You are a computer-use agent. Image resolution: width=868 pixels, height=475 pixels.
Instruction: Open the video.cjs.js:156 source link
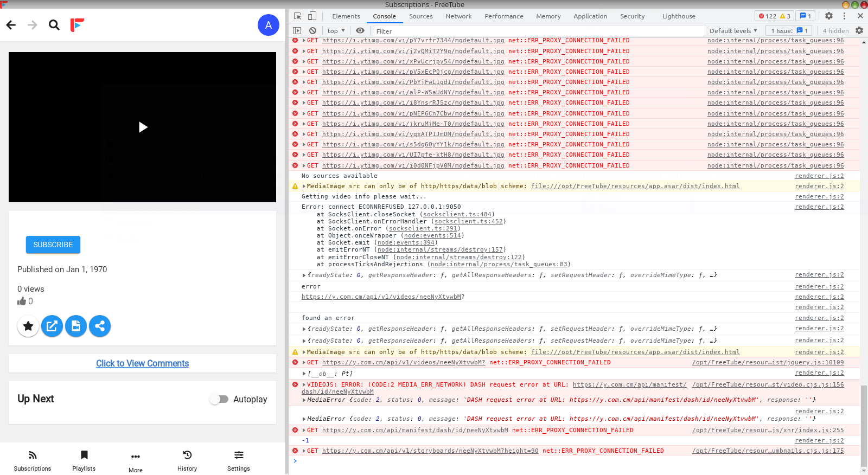[768, 385]
